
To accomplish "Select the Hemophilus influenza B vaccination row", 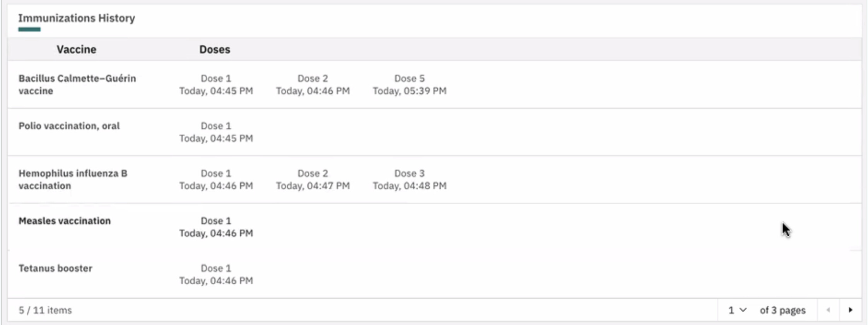I will point(434,180).
